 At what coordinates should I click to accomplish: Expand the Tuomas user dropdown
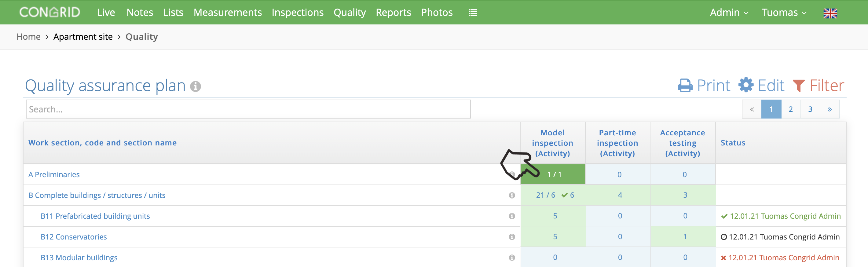click(784, 13)
